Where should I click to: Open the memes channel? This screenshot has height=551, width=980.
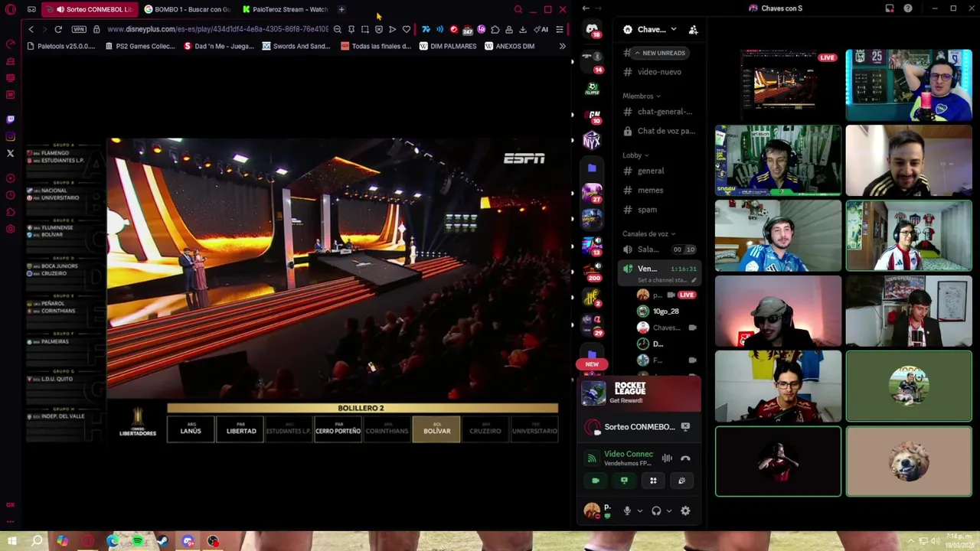(659, 190)
